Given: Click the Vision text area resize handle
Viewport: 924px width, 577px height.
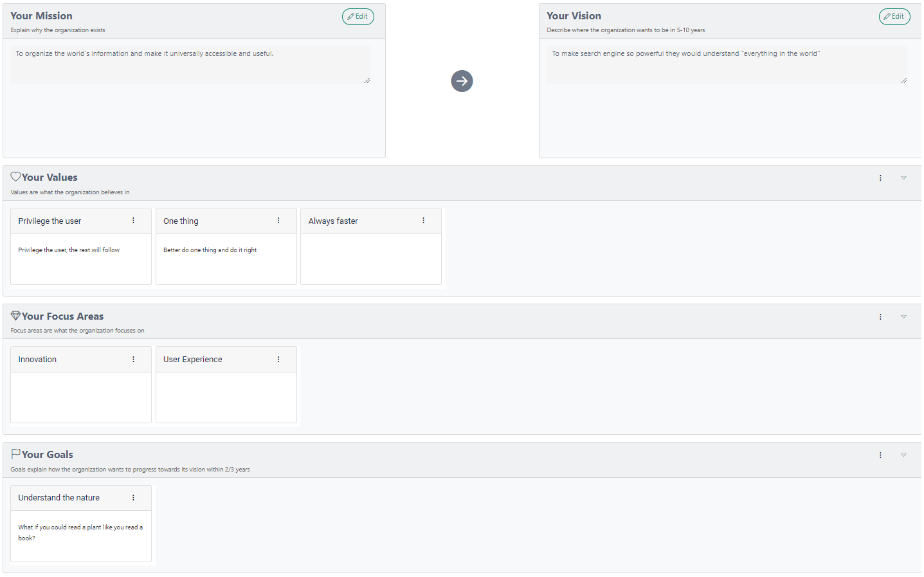Looking at the screenshot, I should [904, 80].
